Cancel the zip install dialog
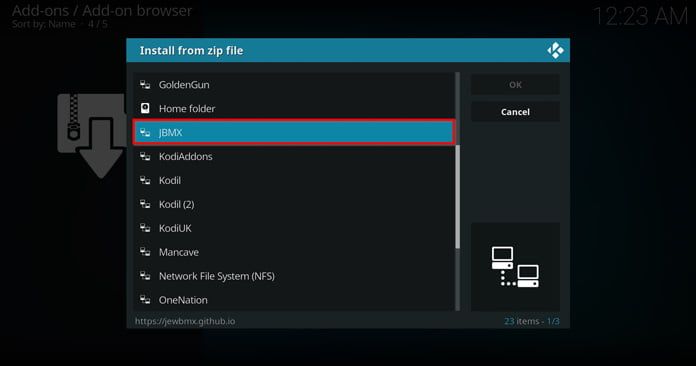This screenshot has width=696, height=366. coord(515,112)
